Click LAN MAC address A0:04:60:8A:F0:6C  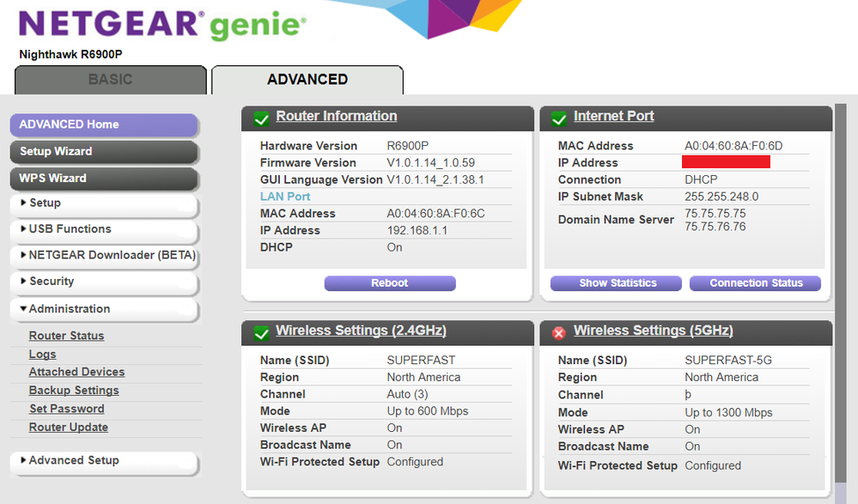435,214
